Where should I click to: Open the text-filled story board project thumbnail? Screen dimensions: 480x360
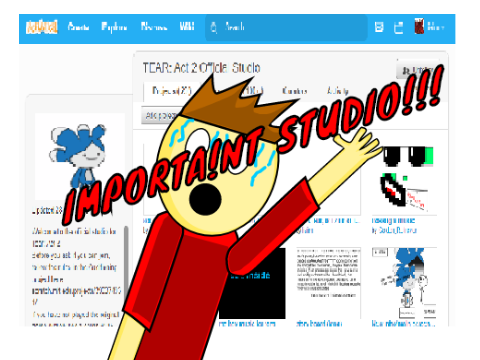(x=329, y=283)
